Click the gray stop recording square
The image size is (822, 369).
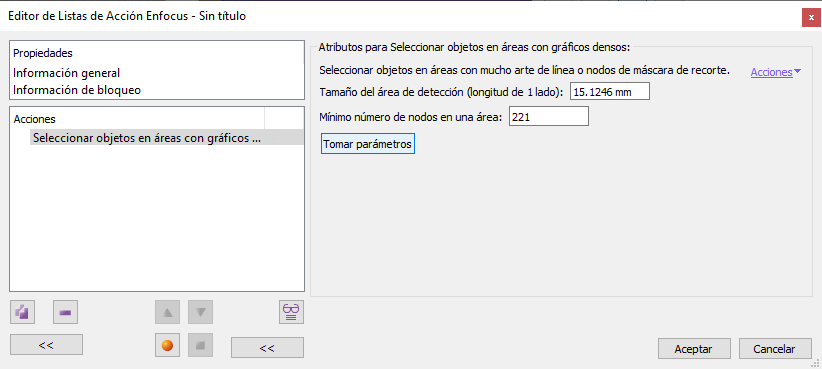coord(200,346)
